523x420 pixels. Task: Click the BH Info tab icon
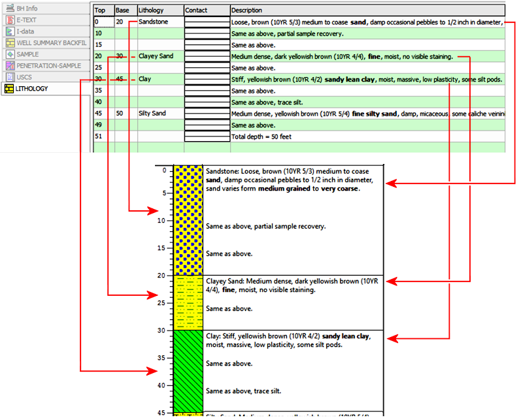point(10,8)
